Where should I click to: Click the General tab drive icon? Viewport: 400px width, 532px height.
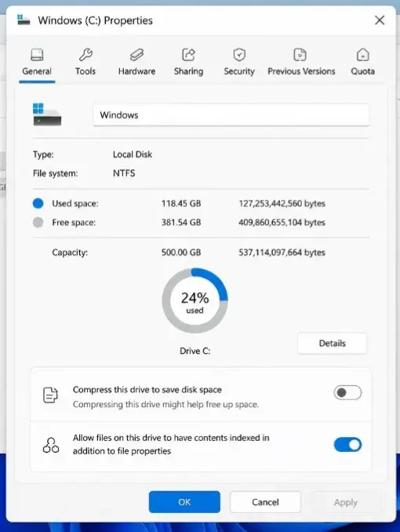pos(37,55)
